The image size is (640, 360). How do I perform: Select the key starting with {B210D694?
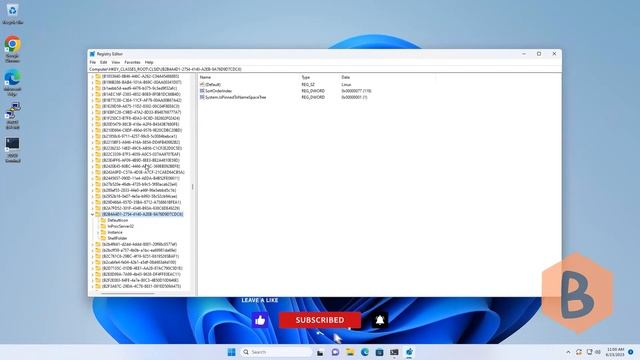point(142,130)
